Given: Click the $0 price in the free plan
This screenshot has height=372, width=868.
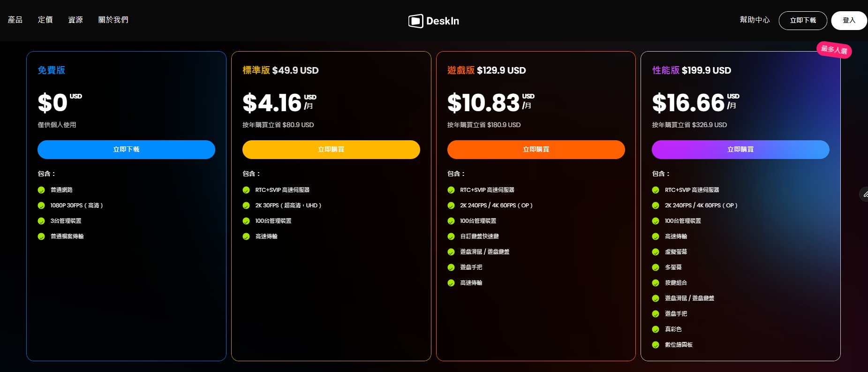Looking at the screenshot, I should 53,103.
